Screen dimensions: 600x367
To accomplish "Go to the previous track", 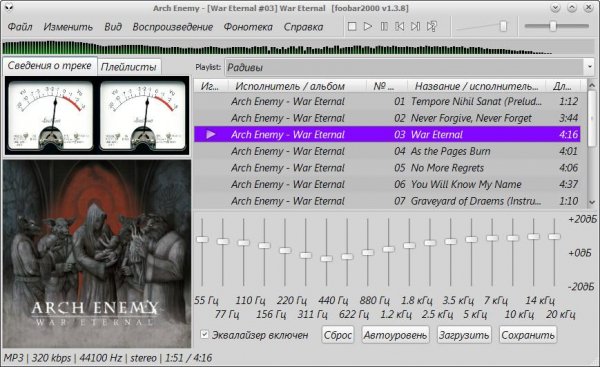I will 400,26.
